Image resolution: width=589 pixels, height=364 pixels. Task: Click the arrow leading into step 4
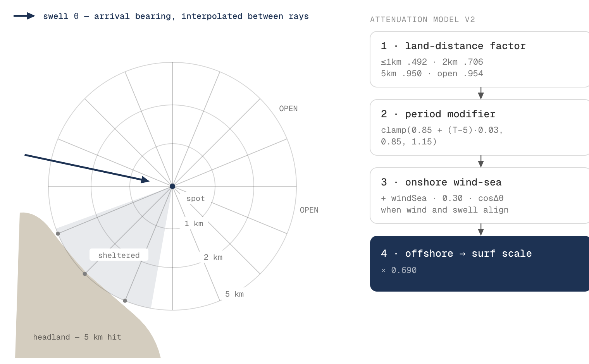click(x=481, y=230)
